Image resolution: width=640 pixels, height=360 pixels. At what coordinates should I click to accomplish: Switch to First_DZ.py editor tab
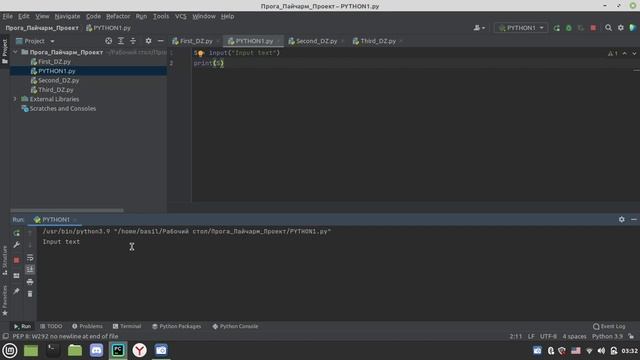pos(196,41)
